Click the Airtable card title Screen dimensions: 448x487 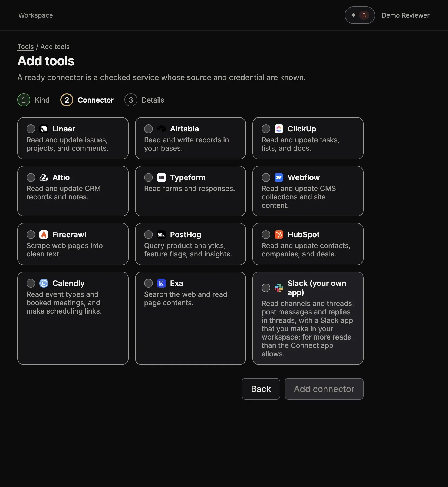pos(185,129)
